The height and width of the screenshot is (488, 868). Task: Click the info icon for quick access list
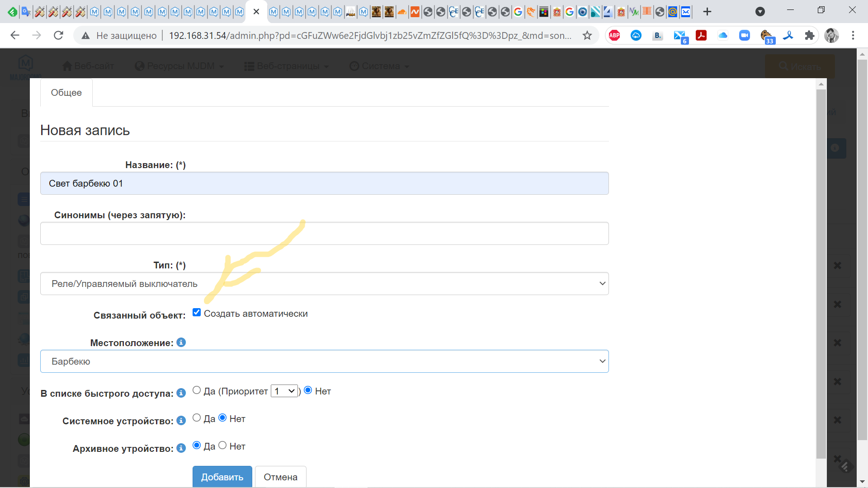(x=181, y=393)
